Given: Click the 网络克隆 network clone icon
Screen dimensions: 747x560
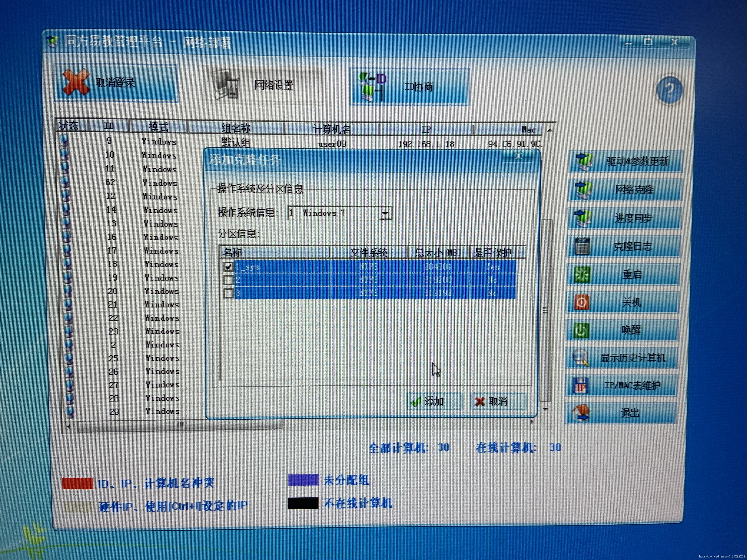Looking at the screenshot, I should 584,190.
